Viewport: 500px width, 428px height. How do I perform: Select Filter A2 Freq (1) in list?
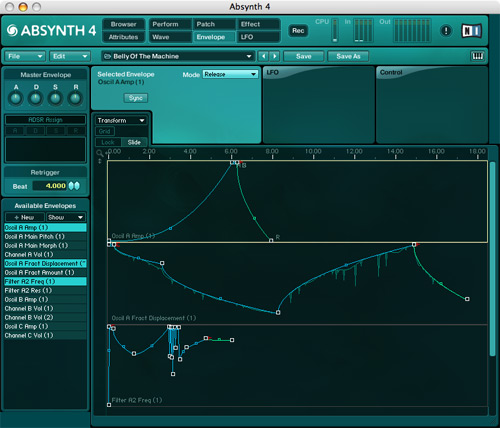(45, 281)
